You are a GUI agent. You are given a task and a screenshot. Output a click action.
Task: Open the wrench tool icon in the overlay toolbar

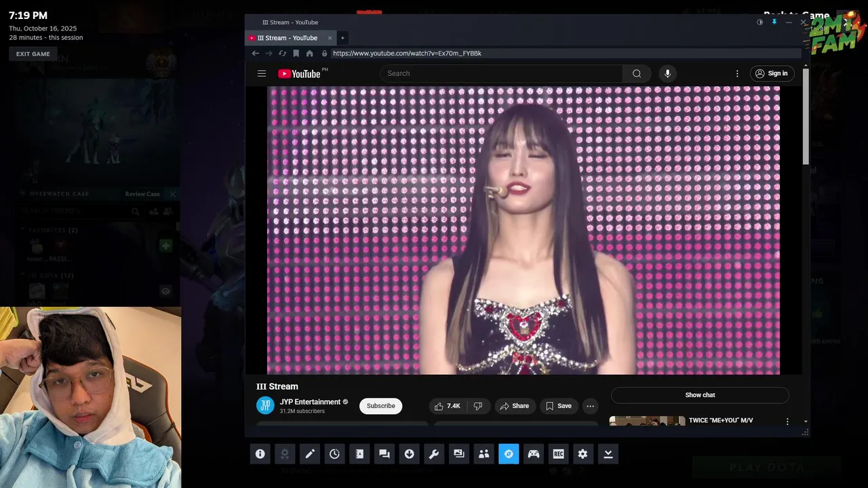click(434, 454)
